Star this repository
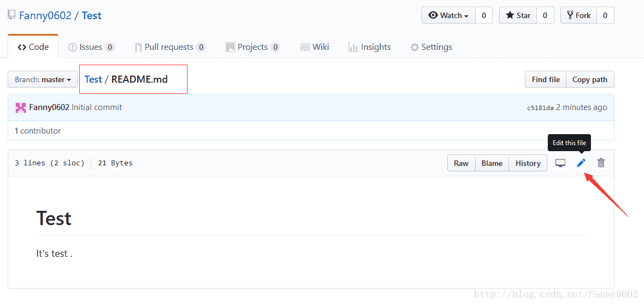This screenshot has width=644, height=305. pyautogui.click(x=518, y=15)
